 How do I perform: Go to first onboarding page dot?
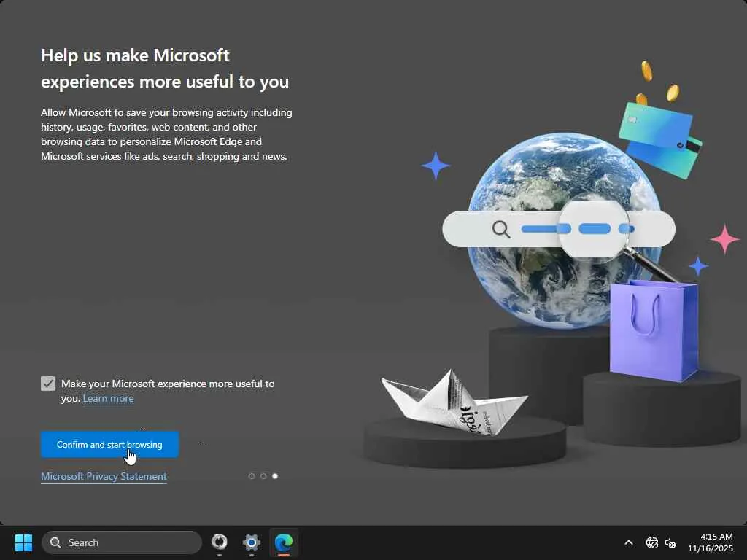pos(252,476)
